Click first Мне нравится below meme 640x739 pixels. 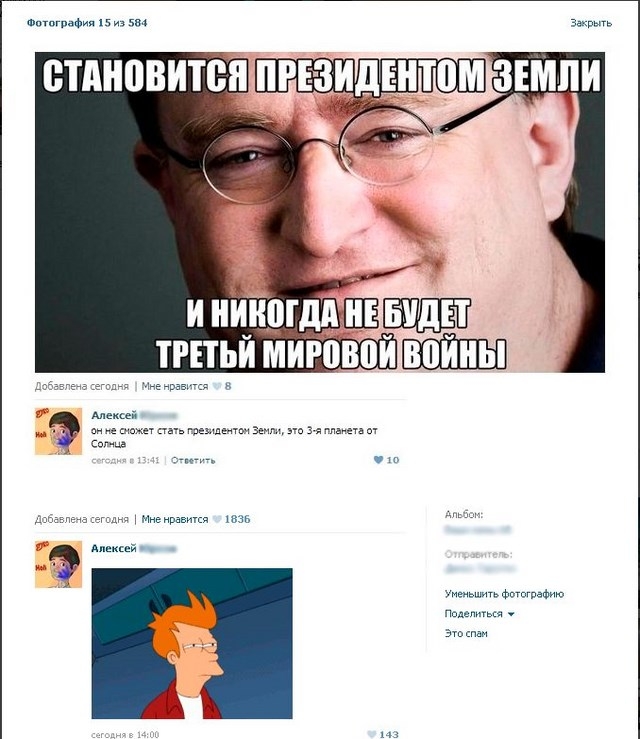point(174,386)
